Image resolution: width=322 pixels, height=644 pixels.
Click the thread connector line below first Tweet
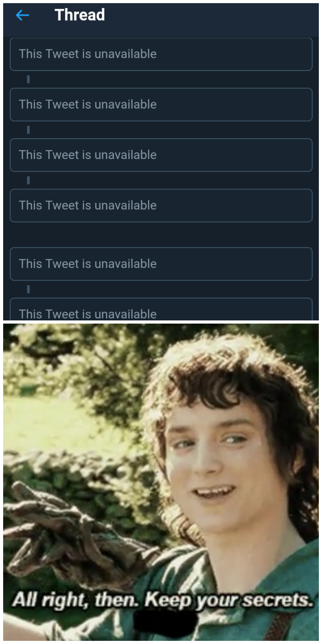coord(28,79)
